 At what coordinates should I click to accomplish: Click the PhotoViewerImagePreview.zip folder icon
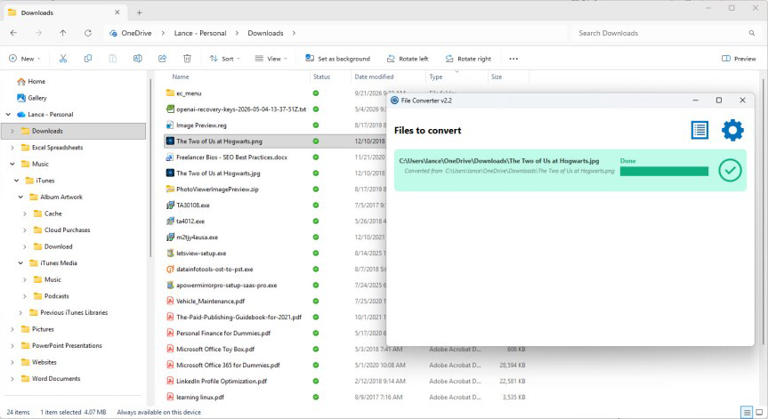pos(170,189)
